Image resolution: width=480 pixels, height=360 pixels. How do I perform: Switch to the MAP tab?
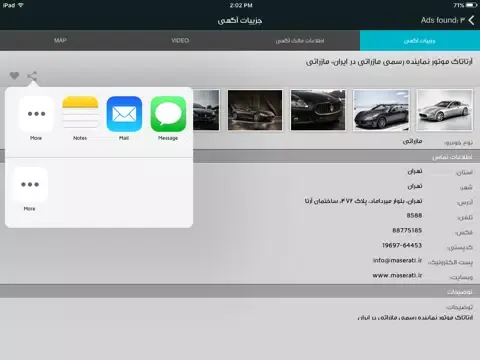pos(60,40)
